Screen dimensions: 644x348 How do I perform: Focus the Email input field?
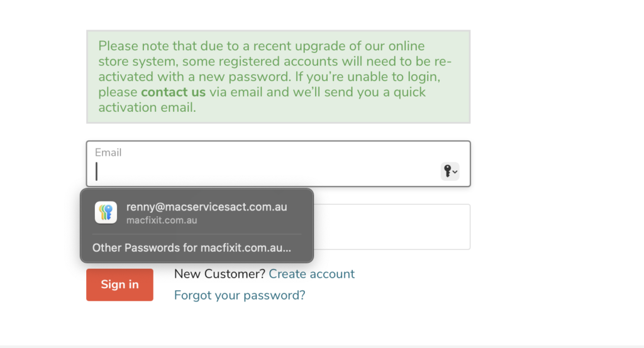pyautogui.click(x=278, y=164)
